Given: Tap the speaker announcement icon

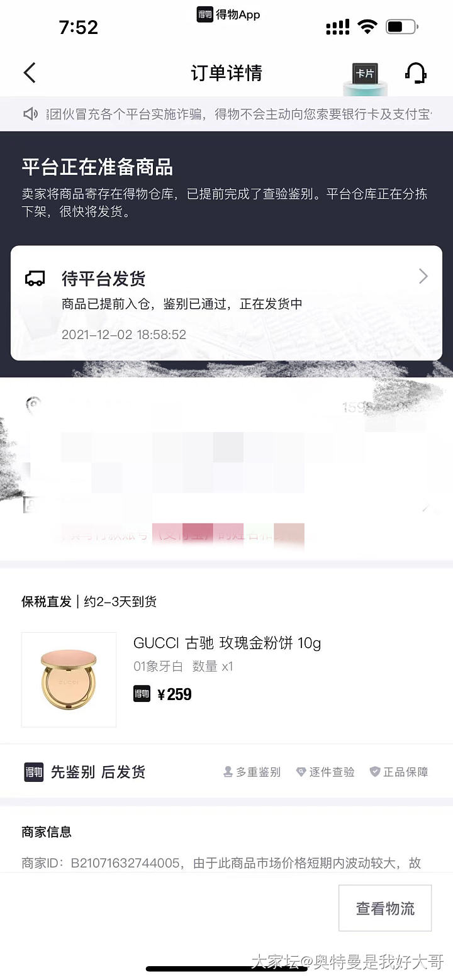Looking at the screenshot, I should pyautogui.click(x=31, y=114).
